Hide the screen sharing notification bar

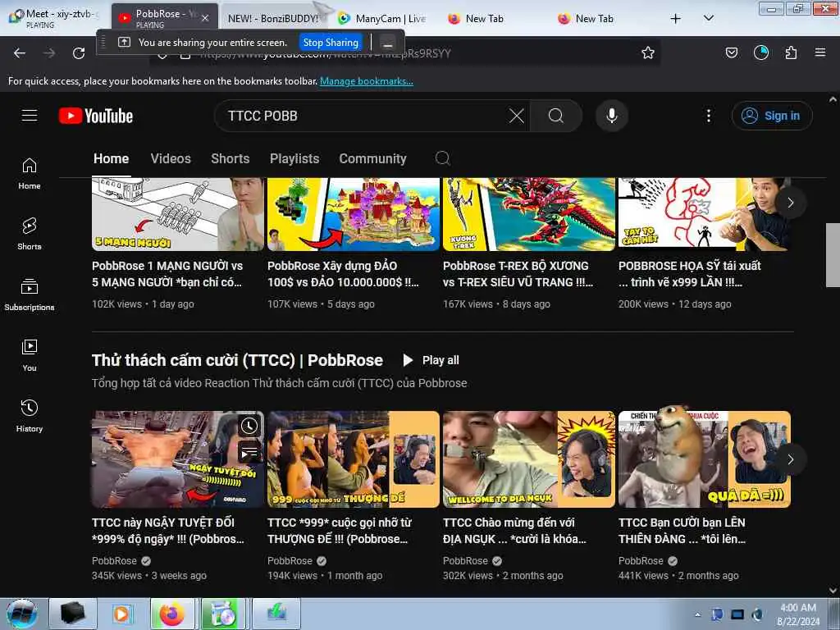point(388,43)
